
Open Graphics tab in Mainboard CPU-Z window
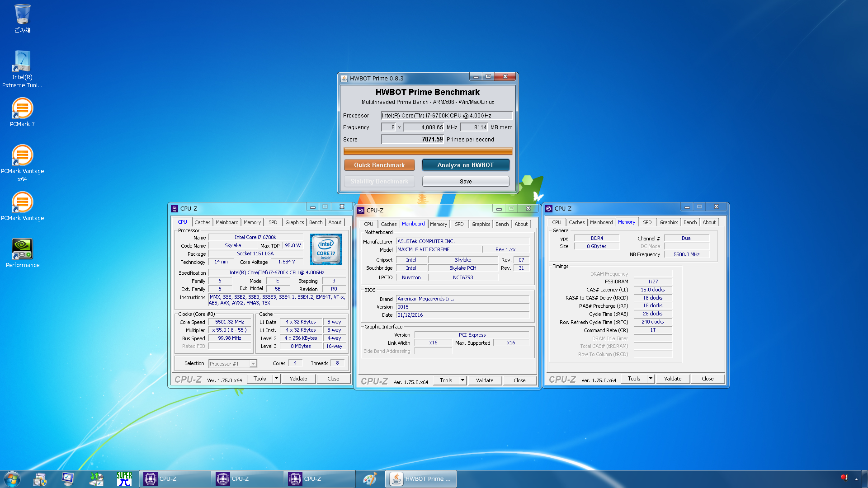coord(481,224)
